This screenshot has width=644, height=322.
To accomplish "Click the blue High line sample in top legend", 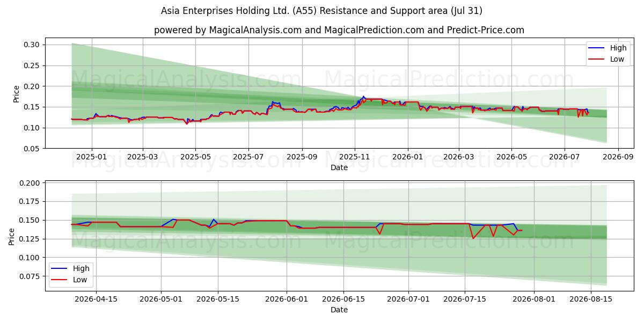I will coord(597,48).
